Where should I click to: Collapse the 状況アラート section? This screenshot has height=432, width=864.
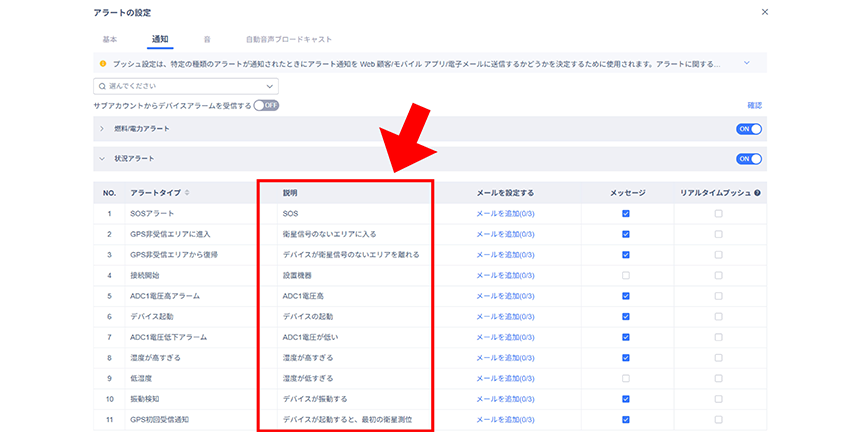point(102,159)
